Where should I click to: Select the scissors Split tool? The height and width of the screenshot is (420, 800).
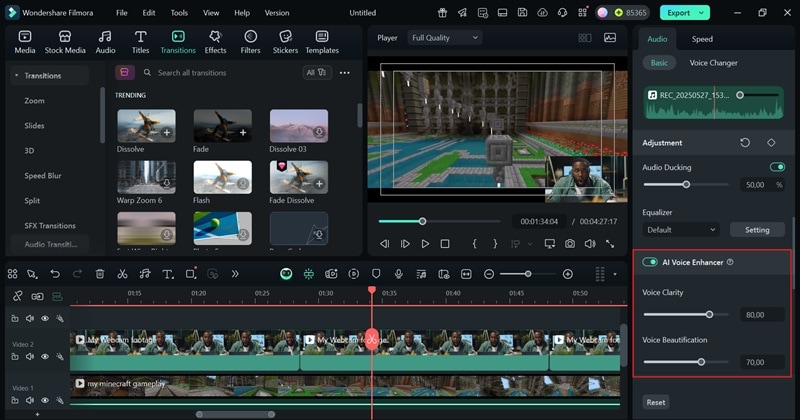[x=122, y=274]
